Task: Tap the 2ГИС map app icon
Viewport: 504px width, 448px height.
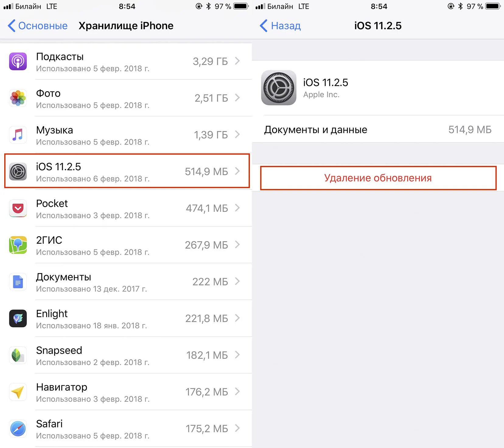Action: pyautogui.click(x=18, y=245)
